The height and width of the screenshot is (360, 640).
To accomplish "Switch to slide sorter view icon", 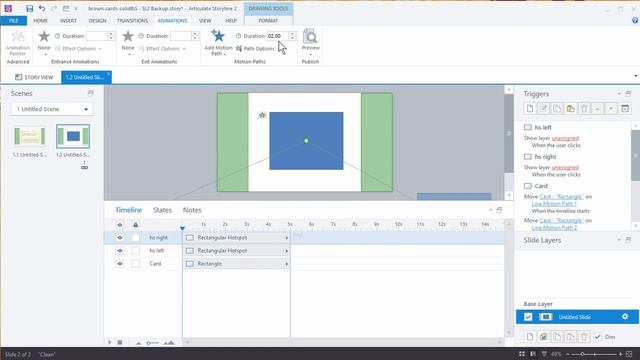I will point(522,354).
